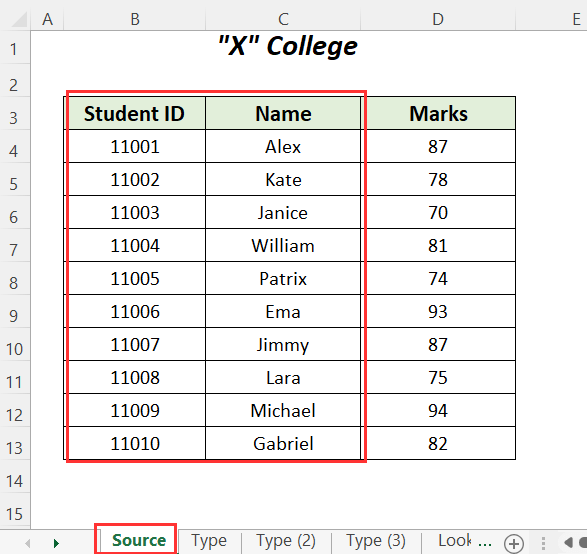Select the name cell Ema
The image size is (587, 554).
click(x=283, y=311)
